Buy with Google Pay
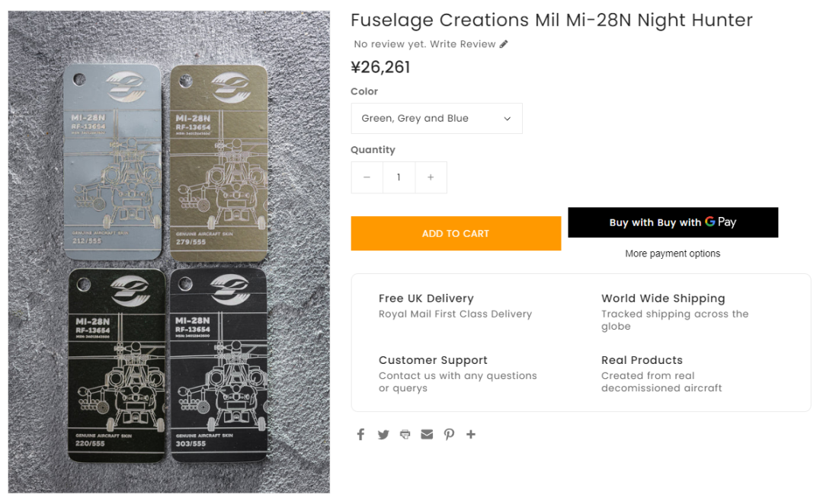 point(673,222)
